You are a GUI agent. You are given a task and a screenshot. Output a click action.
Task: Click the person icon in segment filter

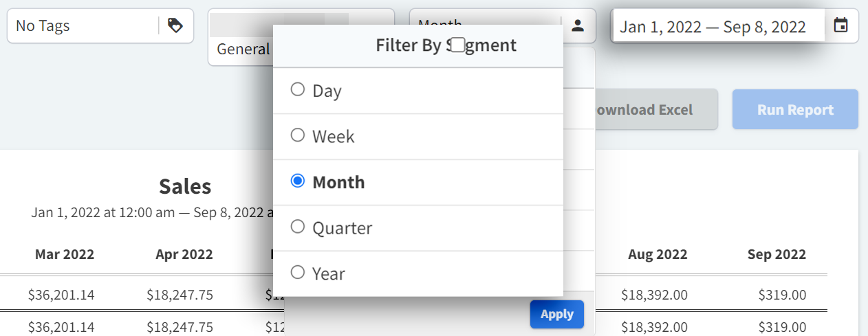[x=578, y=26]
